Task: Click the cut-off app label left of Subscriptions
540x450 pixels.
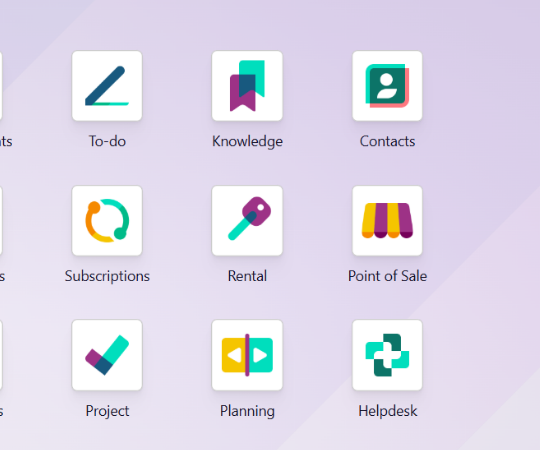Action: point(2,276)
